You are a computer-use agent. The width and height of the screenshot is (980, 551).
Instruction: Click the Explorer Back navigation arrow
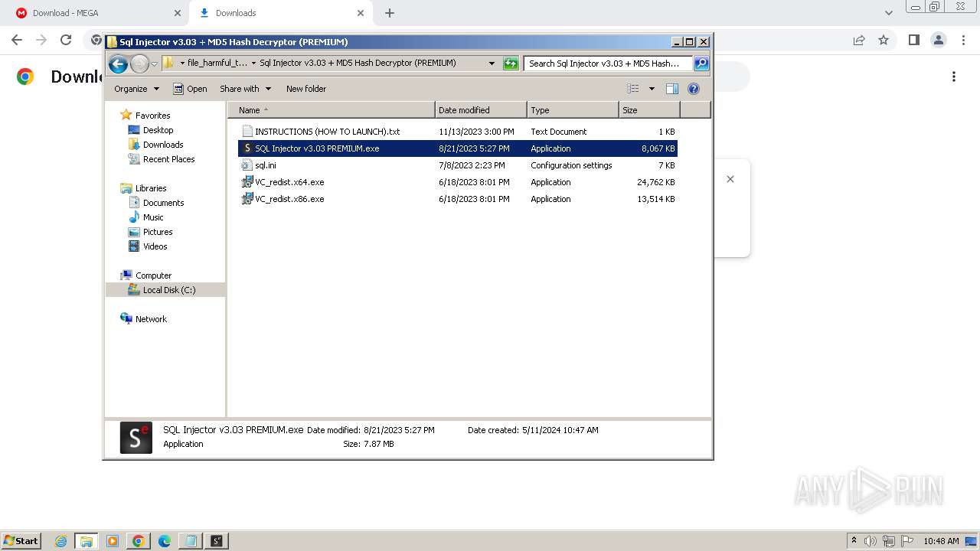[118, 64]
